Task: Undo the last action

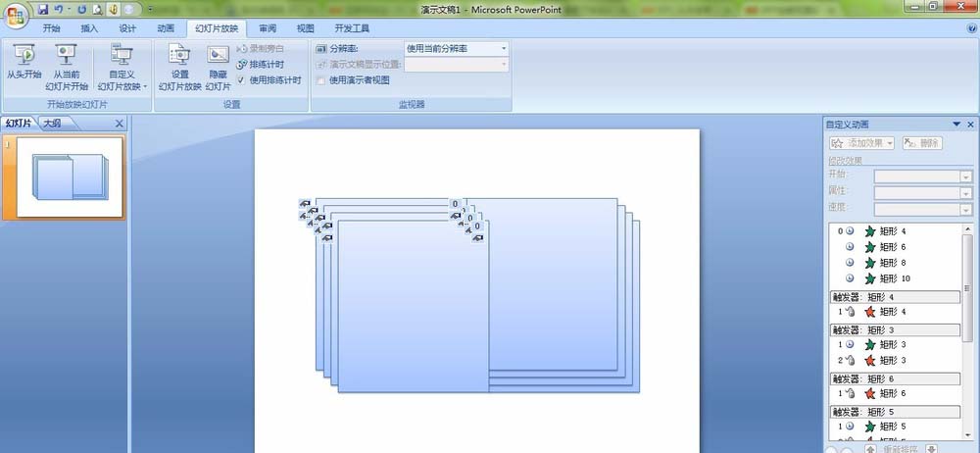Action: [59, 10]
